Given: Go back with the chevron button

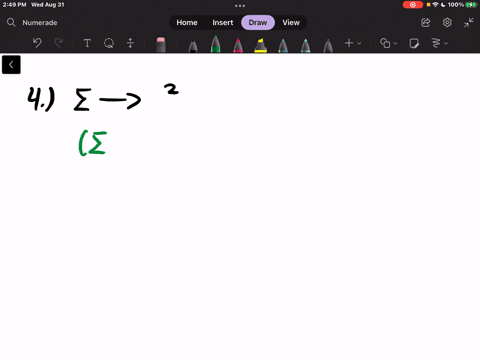Looking at the screenshot, I should (11, 65).
